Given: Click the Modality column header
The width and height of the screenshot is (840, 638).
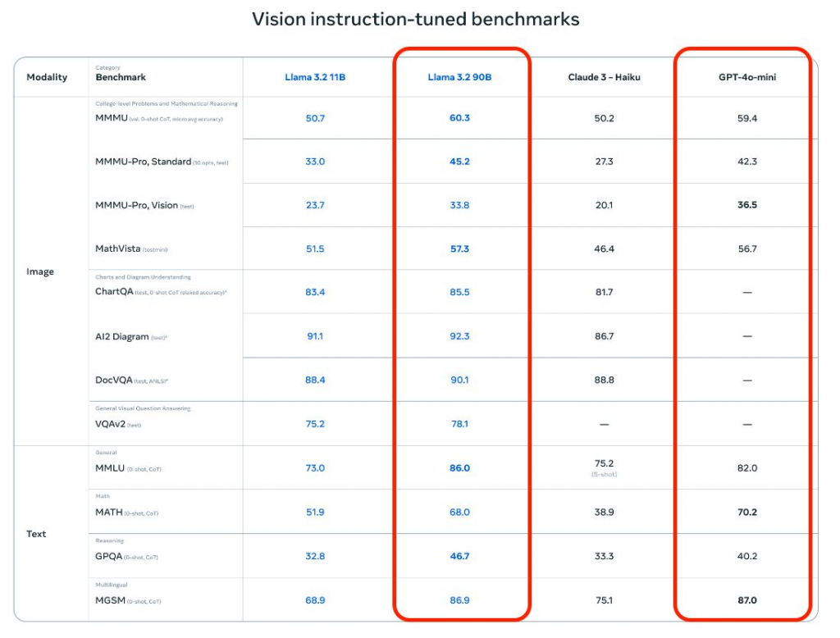Looking at the screenshot, I should (47, 77).
